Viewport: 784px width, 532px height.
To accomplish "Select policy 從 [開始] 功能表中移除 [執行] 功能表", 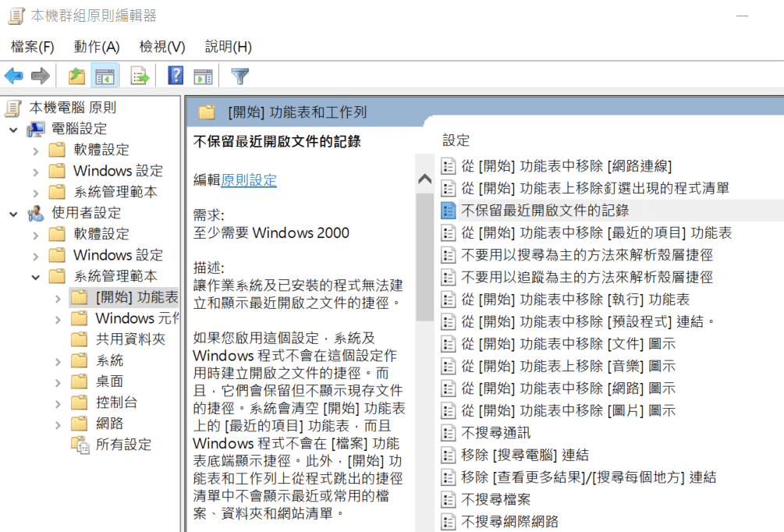I will click(x=575, y=300).
